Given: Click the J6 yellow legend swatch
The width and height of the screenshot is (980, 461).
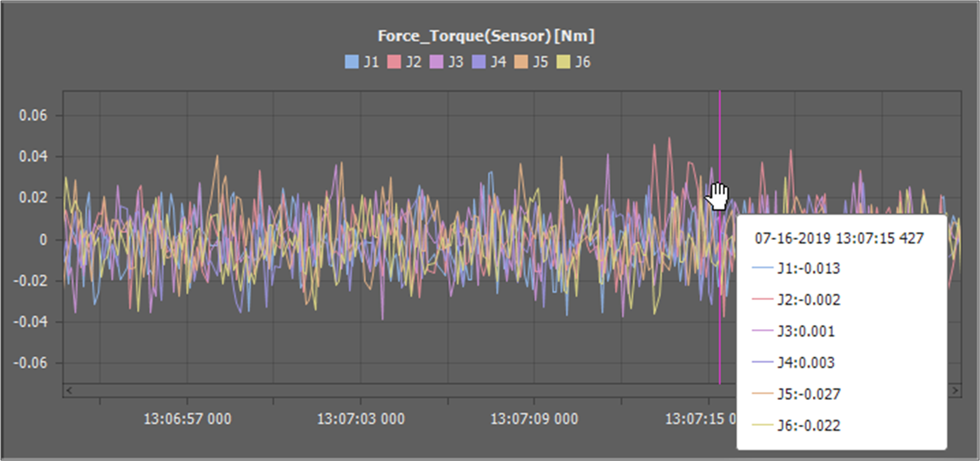Looking at the screenshot, I should (563, 62).
